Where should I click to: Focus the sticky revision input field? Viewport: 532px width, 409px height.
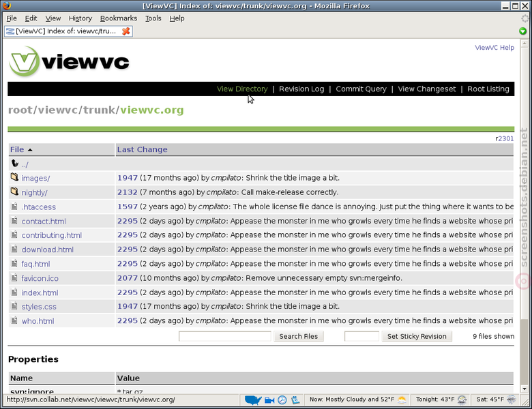coord(361,336)
